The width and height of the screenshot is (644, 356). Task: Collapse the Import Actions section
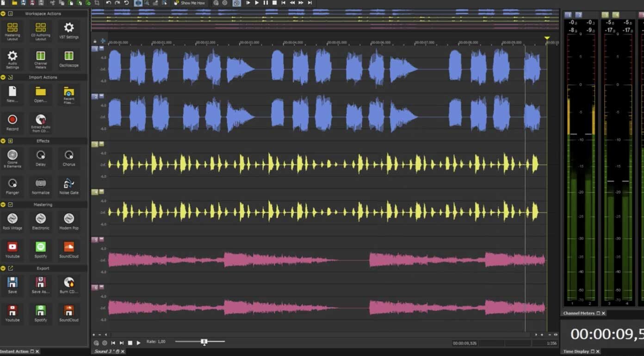click(4, 77)
